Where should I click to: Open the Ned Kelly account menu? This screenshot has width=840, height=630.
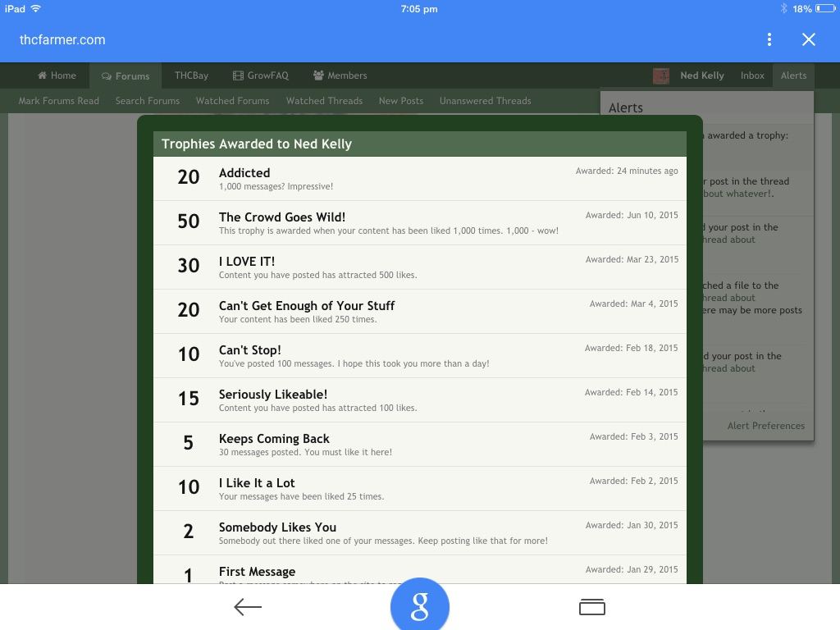pos(702,75)
